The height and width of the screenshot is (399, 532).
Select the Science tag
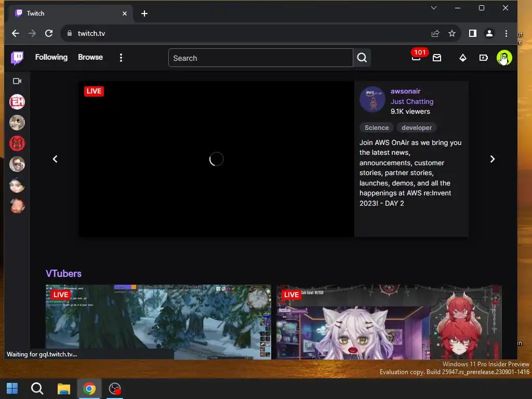tap(377, 128)
